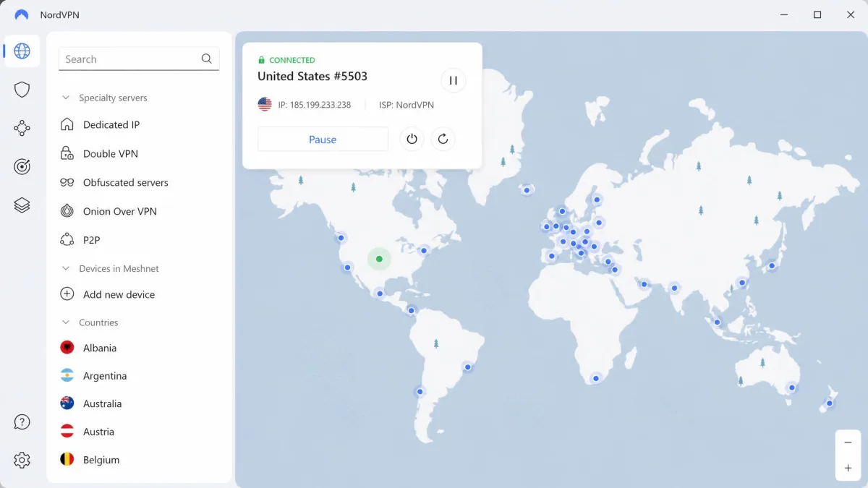868x488 pixels.
Task: Open the Settings gear icon
Action: tap(22, 460)
